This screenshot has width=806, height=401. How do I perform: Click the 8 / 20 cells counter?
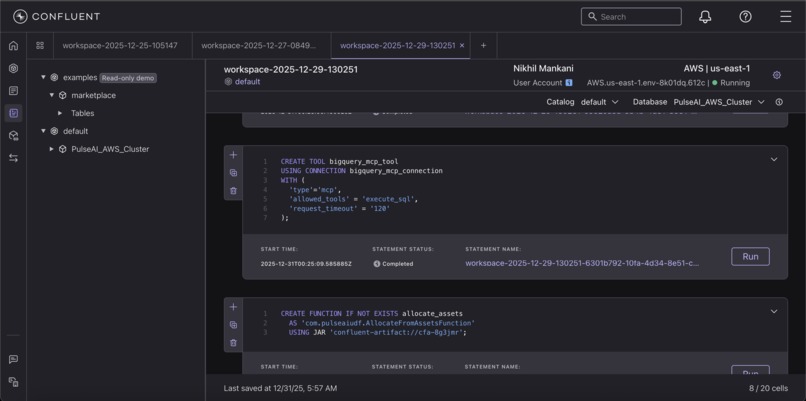[x=769, y=389]
